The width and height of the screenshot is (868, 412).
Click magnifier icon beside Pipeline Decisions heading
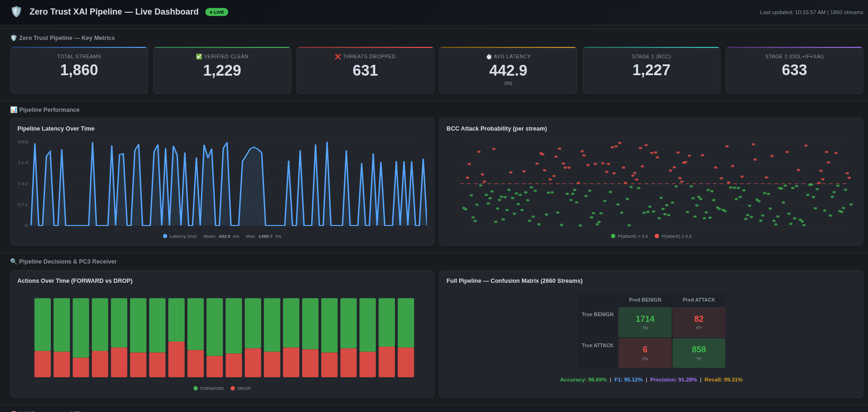14,262
